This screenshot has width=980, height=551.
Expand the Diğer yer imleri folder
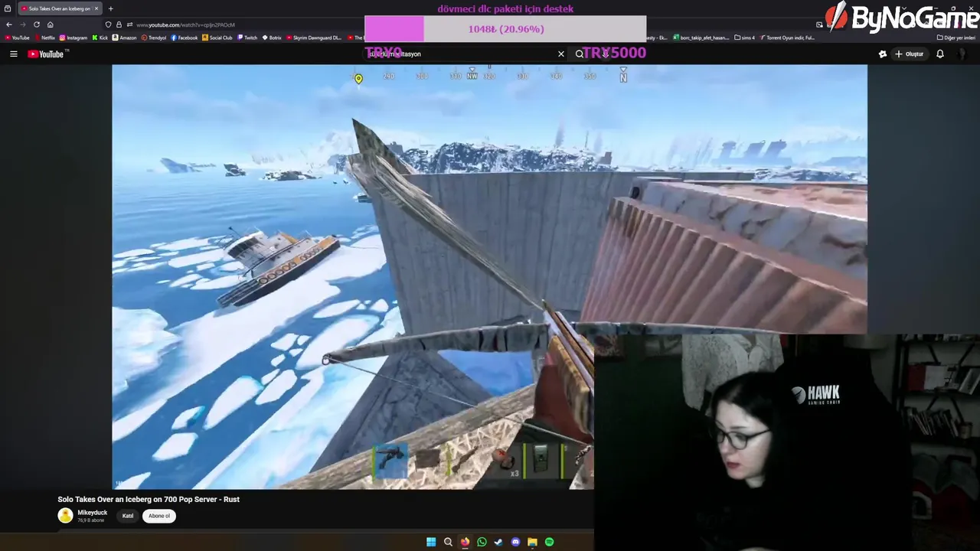956,37
